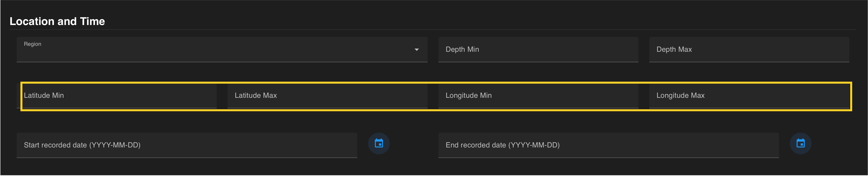The image size is (868, 176).
Task: Click the Location and Time heading
Action: click(57, 21)
